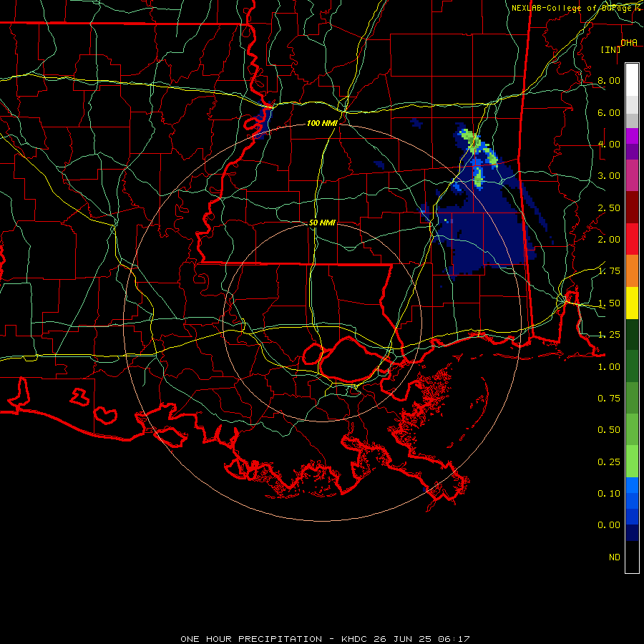The width and height of the screenshot is (644, 644).
Task: Click the OHA product label
Action: coord(629,42)
